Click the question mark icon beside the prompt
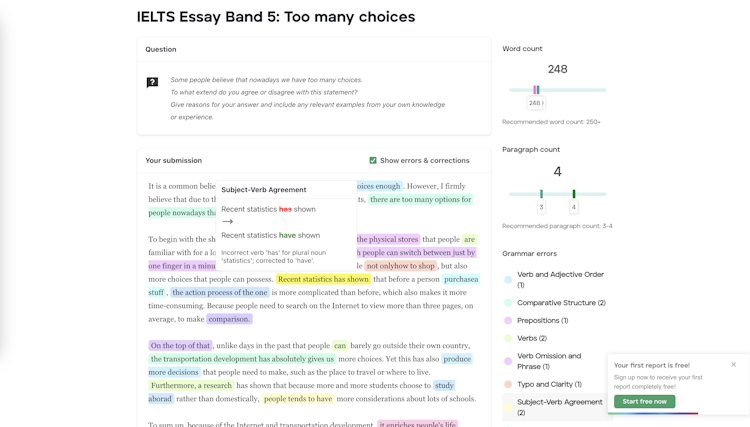Screen dimensions: 750x427 pos(152,82)
